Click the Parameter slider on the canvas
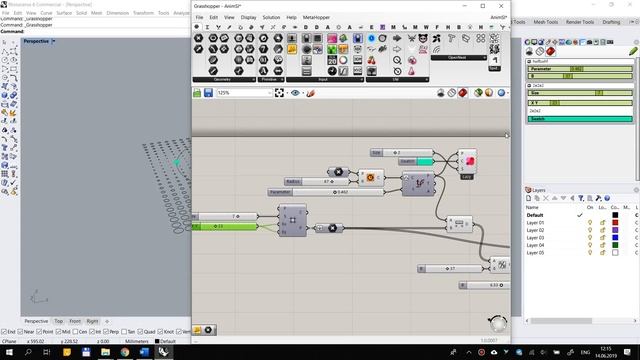Image resolution: width=640 pixels, height=360 pixels. pyautogui.click(x=326, y=192)
